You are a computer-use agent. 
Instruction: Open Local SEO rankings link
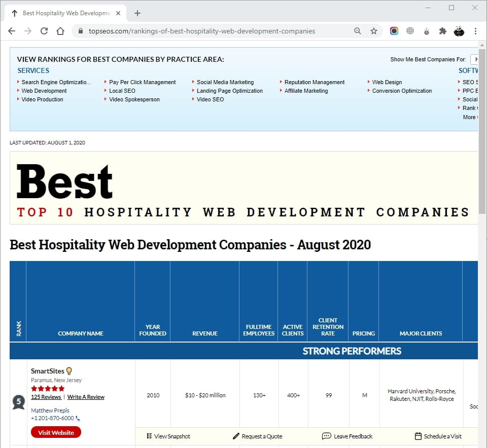(x=122, y=91)
